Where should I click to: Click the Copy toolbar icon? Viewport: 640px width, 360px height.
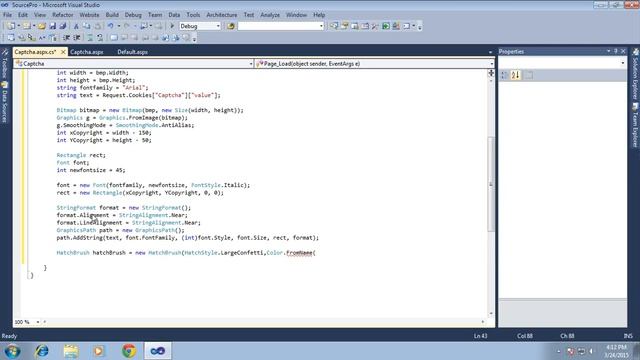click(87, 26)
